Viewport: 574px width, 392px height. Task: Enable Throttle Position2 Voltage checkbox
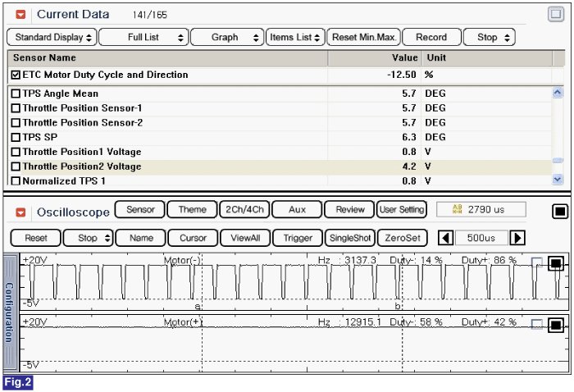(16, 166)
